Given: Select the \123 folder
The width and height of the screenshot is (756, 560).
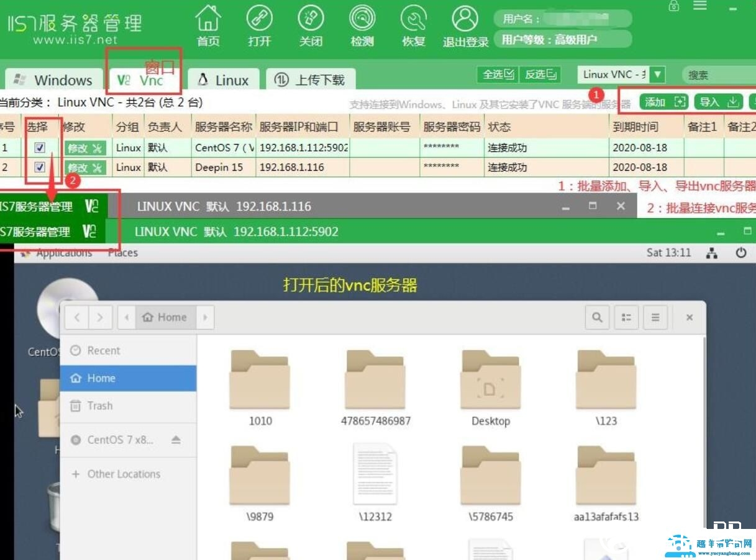Looking at the screenshot, I should [606, 388].
